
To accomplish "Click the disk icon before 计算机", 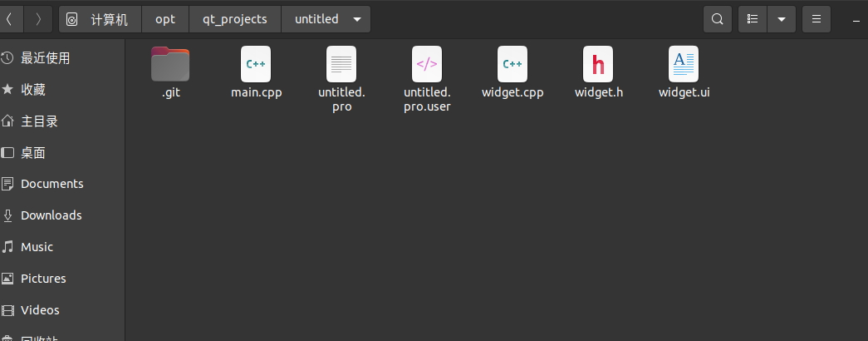I will click(x=72, y=20).
